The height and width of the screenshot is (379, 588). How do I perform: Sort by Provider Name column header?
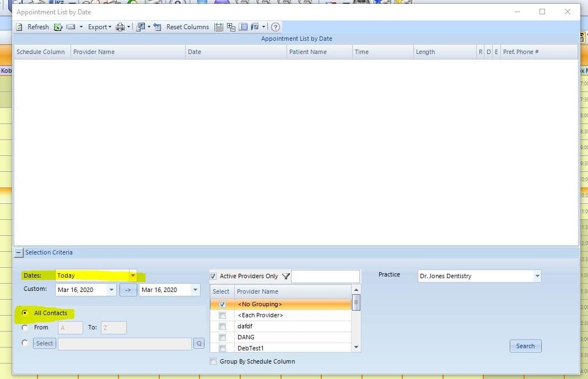128,52
